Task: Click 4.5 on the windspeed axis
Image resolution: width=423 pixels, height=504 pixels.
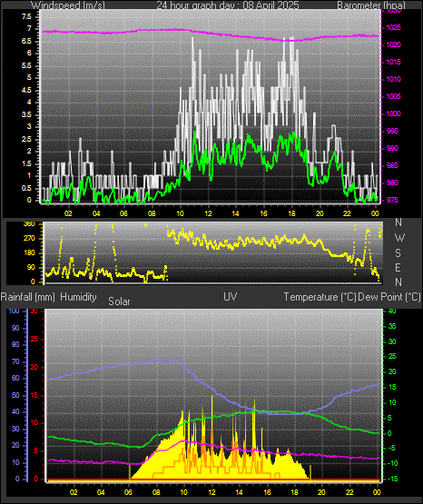Action: point(26,90)
